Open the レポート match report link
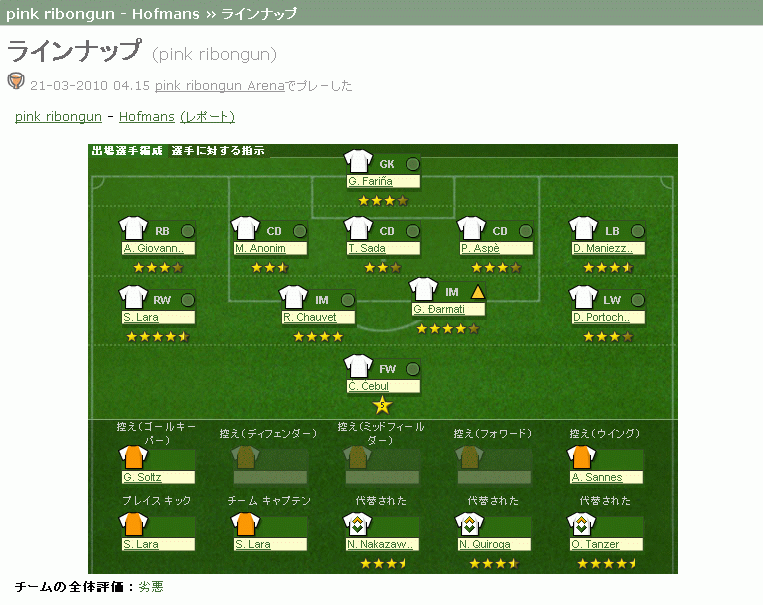The width and height of the screenshot is (763, 605). point(207,117)
